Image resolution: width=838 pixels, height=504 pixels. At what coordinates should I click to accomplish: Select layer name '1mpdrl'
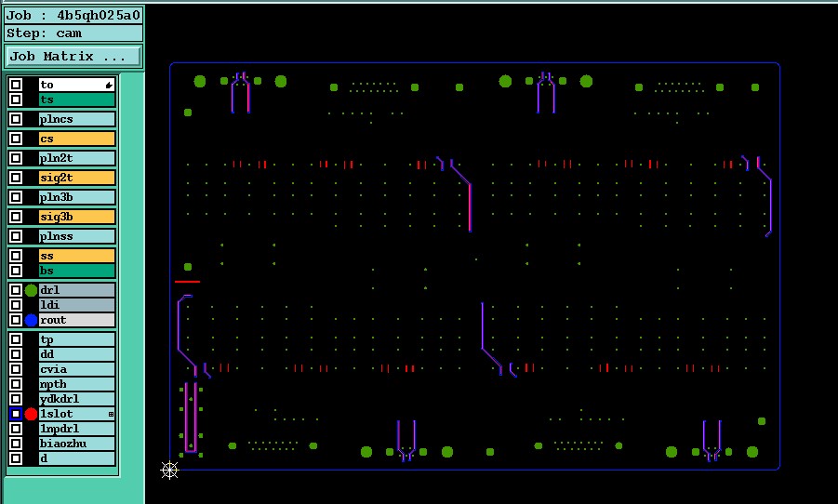[x=76, y=428]
